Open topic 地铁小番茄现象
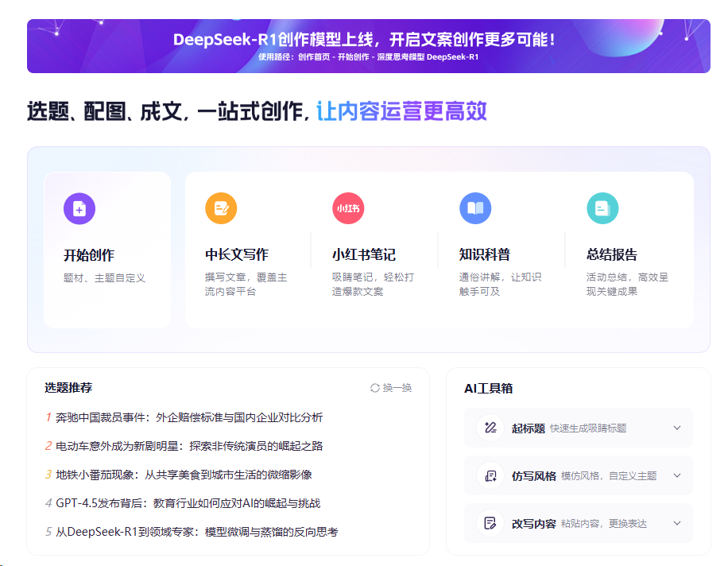Viewport: 728px width, 566px height. pyautogui.click(x=184, y=475)
